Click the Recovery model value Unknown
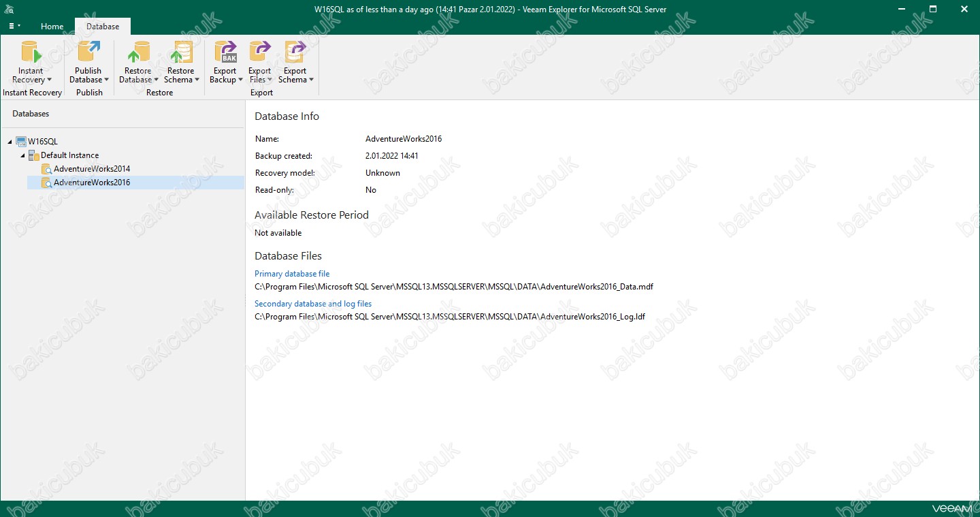Viewport: 980px width, 517px height. 382,173
